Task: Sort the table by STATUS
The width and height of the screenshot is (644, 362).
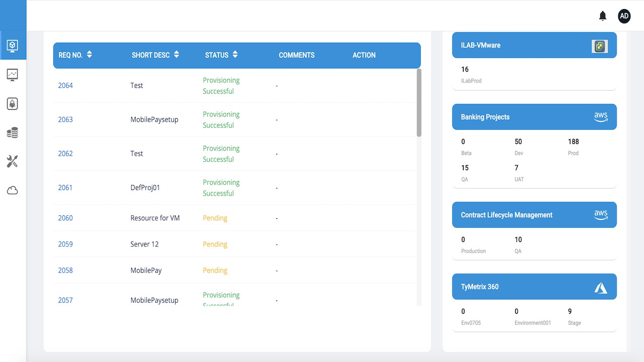Action: click(235, 55)
